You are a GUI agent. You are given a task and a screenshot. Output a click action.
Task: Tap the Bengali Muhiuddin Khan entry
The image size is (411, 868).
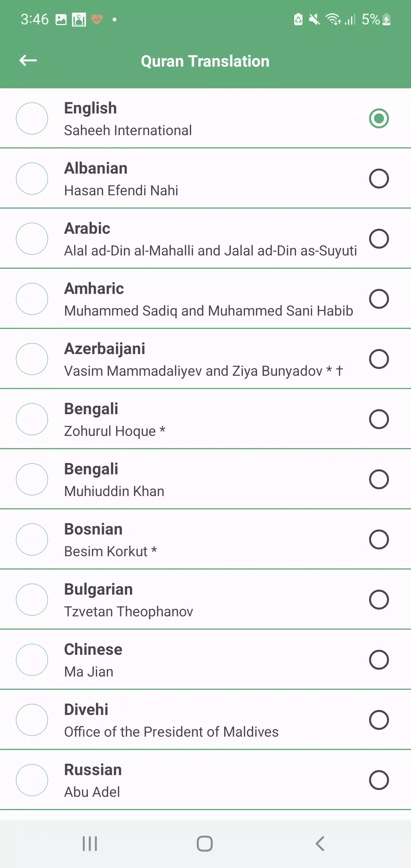tap(205, 479)
